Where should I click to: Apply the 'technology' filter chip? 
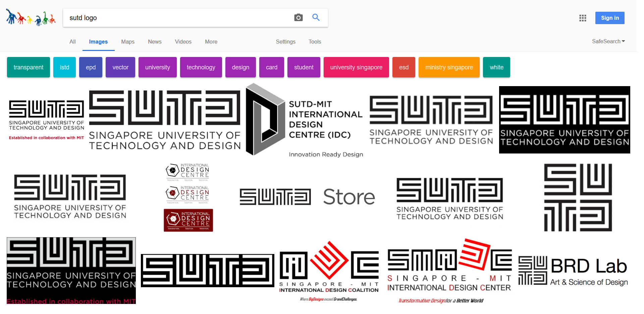(x=201, y=67)
